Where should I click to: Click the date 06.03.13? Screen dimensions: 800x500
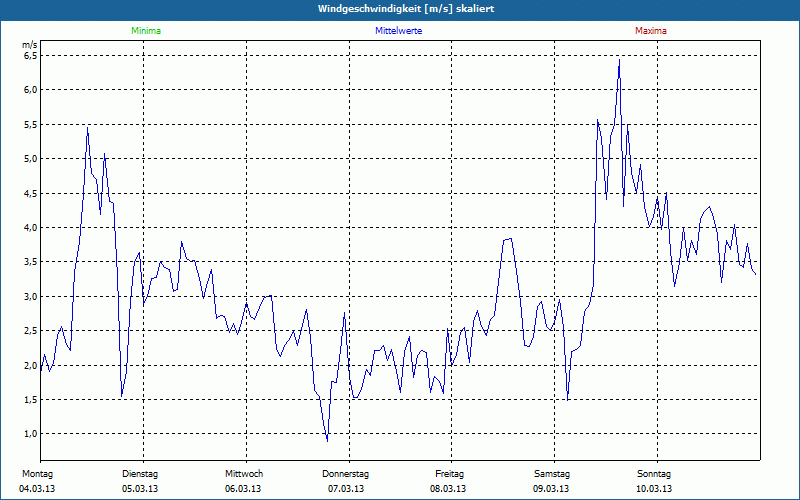(243, 489)
